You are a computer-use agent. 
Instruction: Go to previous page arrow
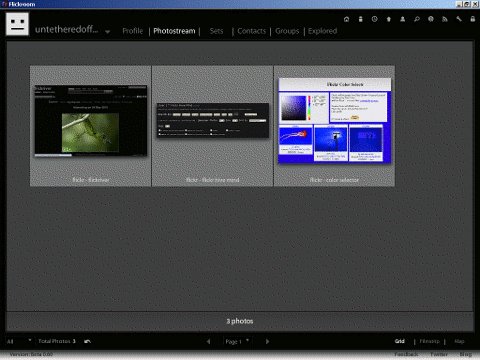click(209, 341)
